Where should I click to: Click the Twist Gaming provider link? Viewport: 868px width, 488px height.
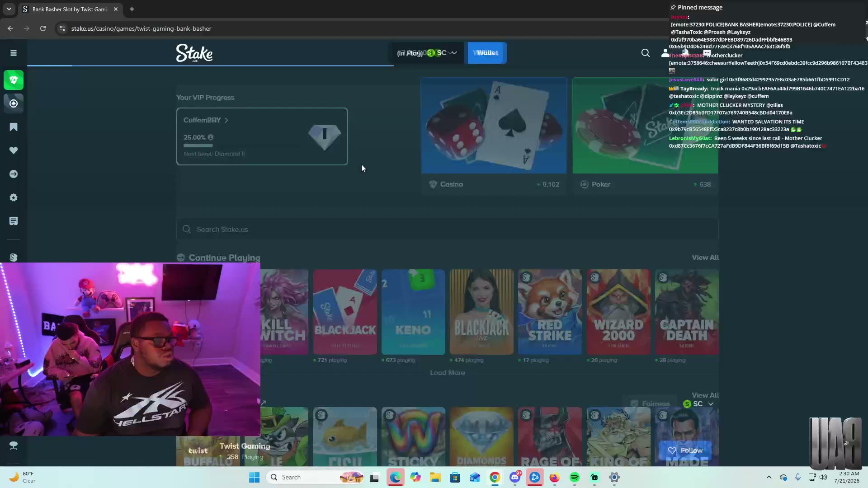245,446
